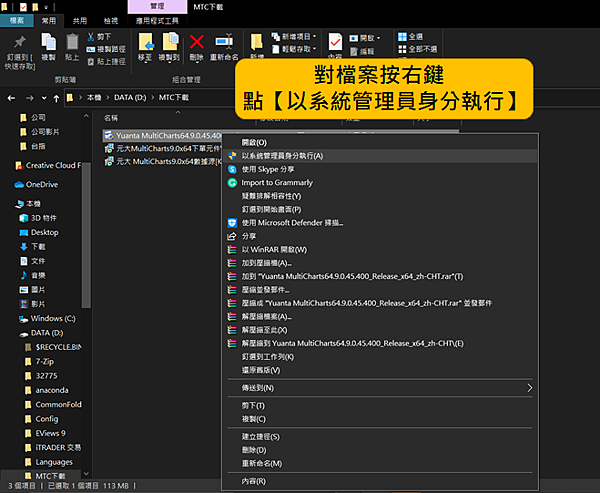Click the Forward navigation arrow

[x=29, y=98]
